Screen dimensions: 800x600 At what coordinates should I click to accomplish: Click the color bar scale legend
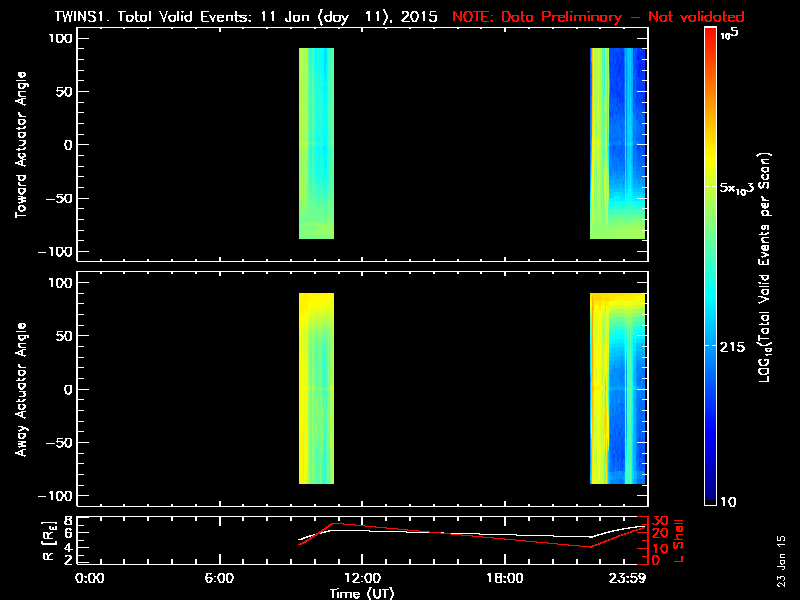click(710, 266)
